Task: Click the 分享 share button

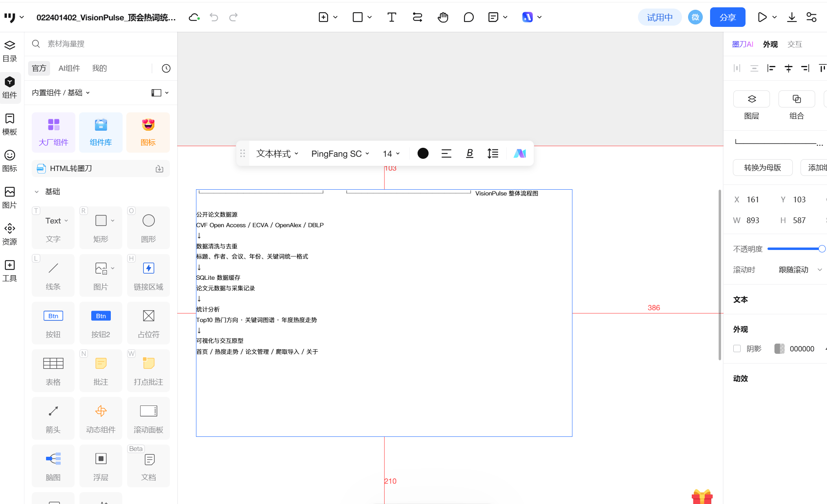Action: coord(727,17)
